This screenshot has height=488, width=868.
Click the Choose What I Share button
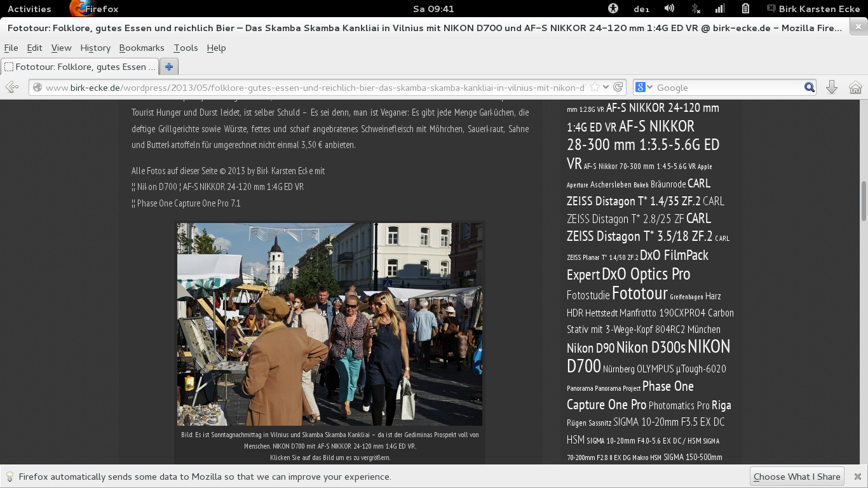797,477
